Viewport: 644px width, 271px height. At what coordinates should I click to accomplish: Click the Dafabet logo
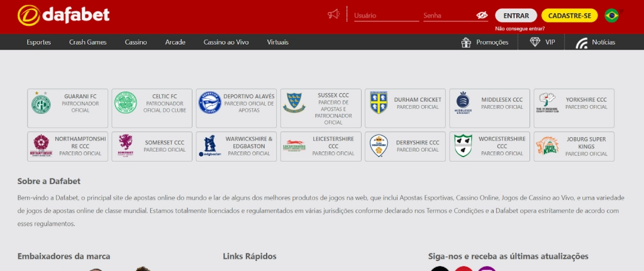click(64, 16)
